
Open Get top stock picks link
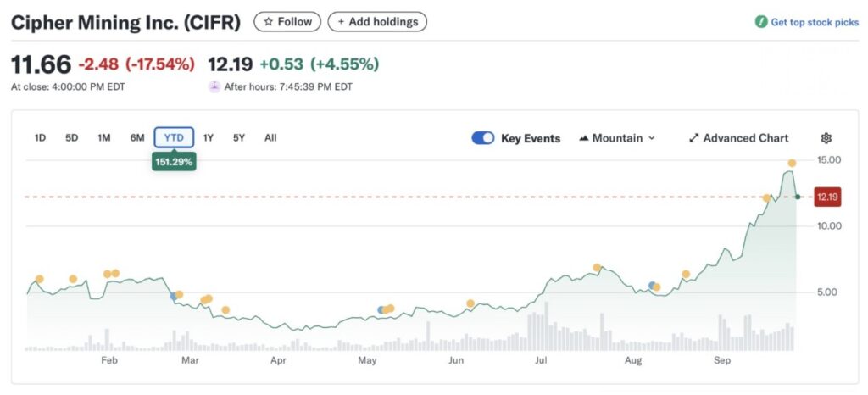814,22
